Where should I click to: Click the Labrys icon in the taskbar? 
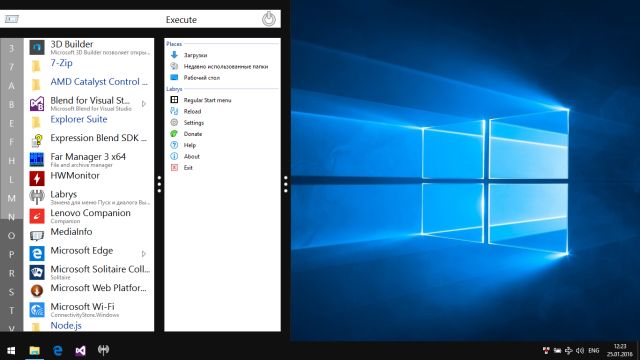pyautogui.click(x=103, y=350)
